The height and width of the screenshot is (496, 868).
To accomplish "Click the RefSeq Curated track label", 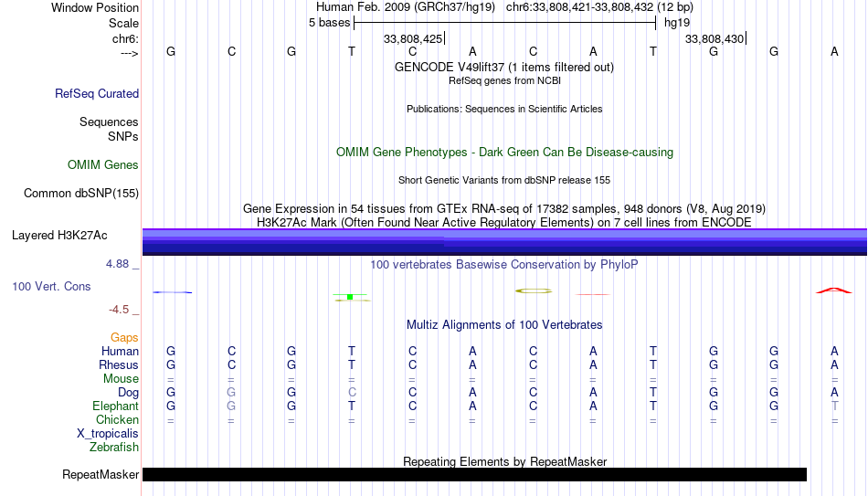I will point(97,93).
